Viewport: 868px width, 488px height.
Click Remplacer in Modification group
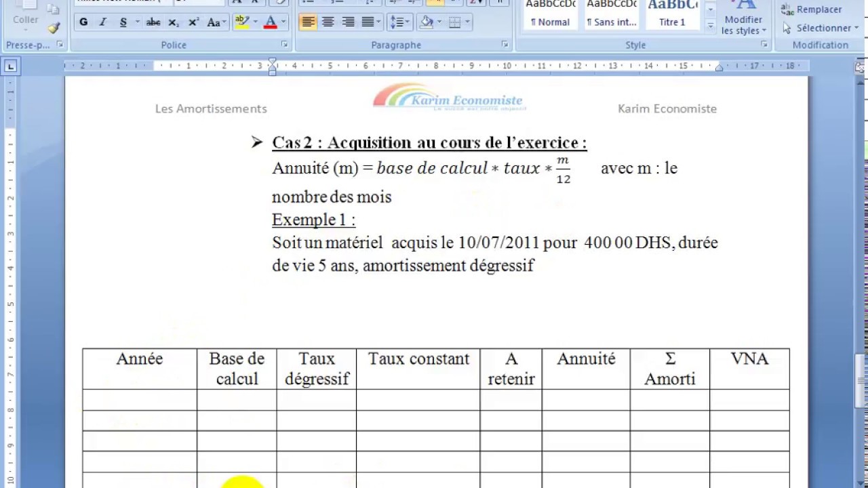tap(812, 9)
